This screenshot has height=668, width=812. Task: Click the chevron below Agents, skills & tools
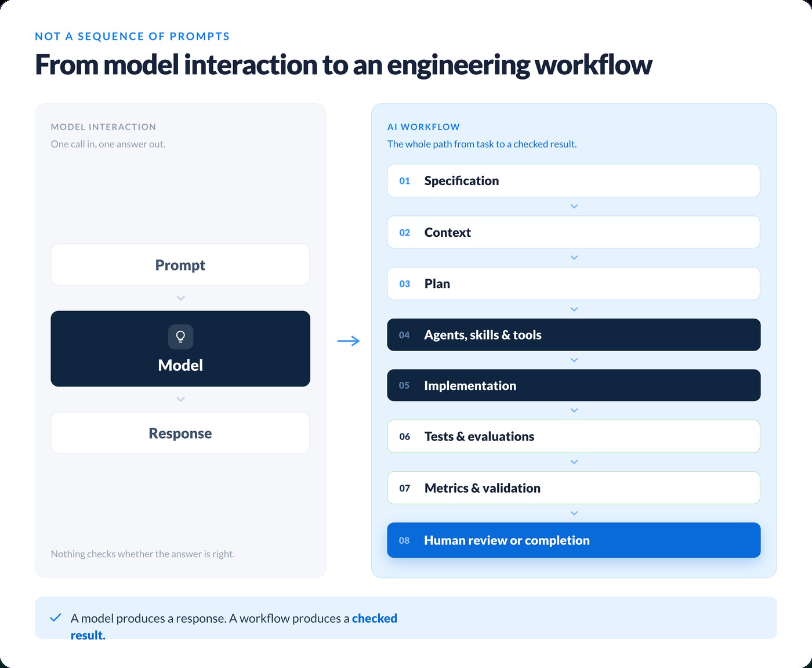tap(574, 360)
